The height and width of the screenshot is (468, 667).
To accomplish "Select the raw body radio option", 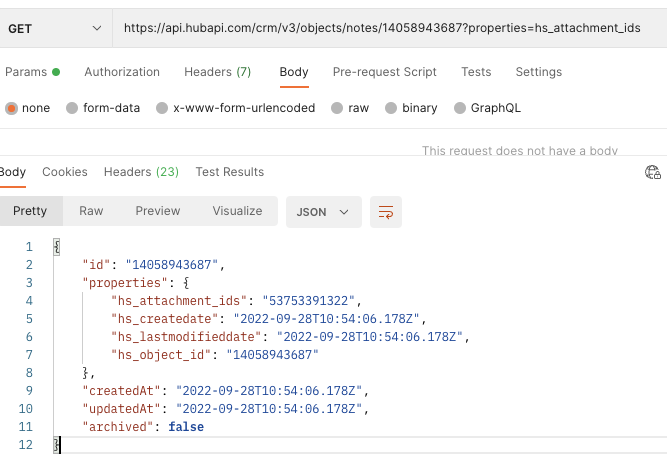I will (x=337, y=108).
